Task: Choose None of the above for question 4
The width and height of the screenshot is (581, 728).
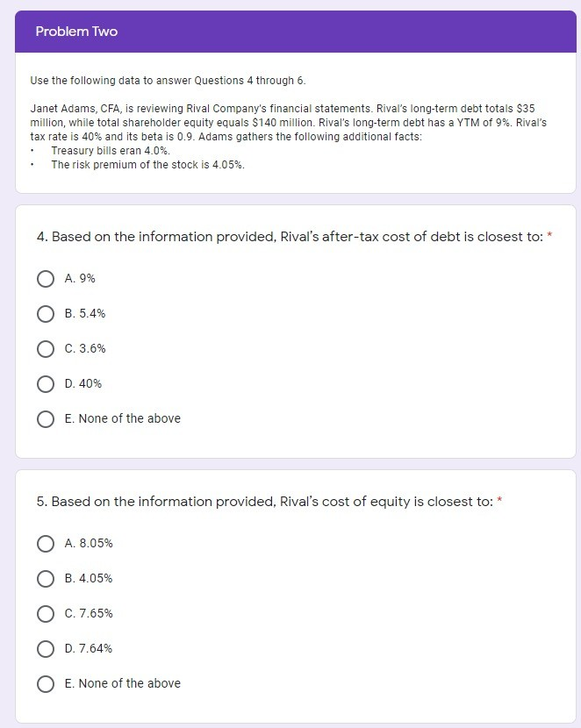Action: click(x=46, y=418)
